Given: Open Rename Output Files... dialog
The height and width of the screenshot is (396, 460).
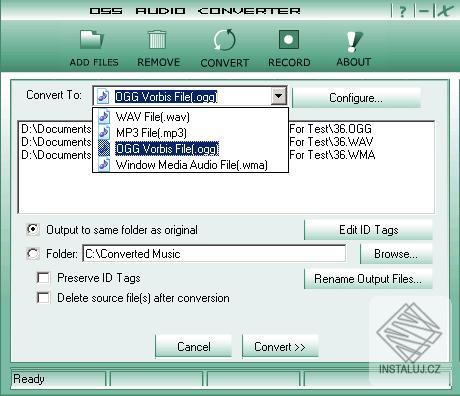Looking at the screenshot, I should [x=368, y=279].
